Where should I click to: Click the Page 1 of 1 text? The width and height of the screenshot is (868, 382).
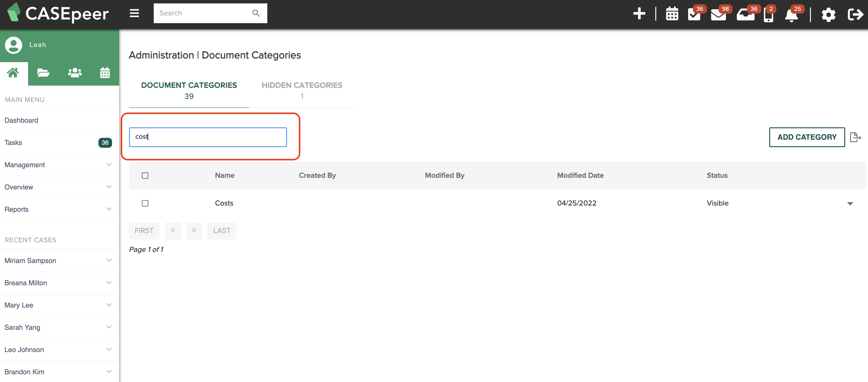[x=146, y=249]
